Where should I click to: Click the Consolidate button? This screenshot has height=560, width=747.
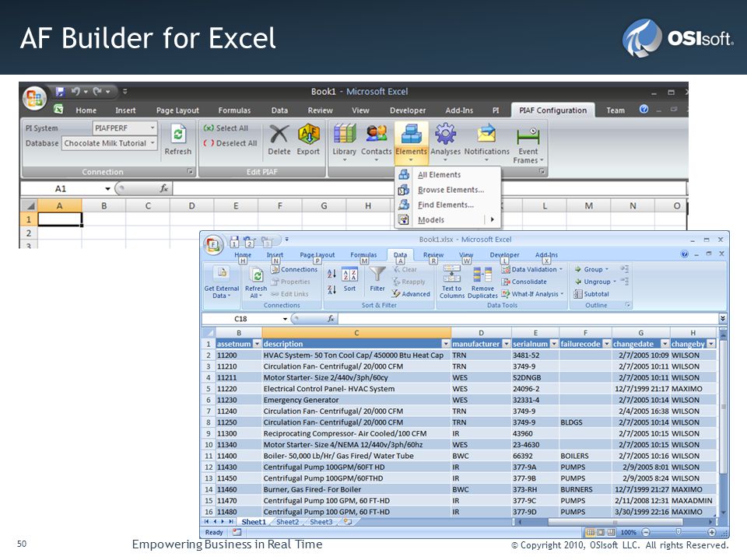pos(524,282)
